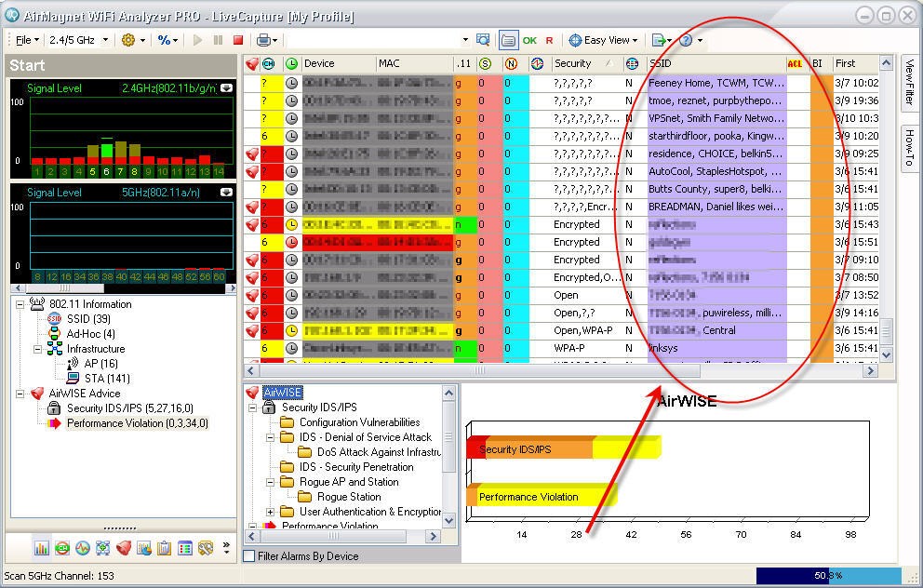The height and width of the screenshot is (588, 923).
Task: Expand User Authentication & Encryption folder
Action: pos(270,512)
